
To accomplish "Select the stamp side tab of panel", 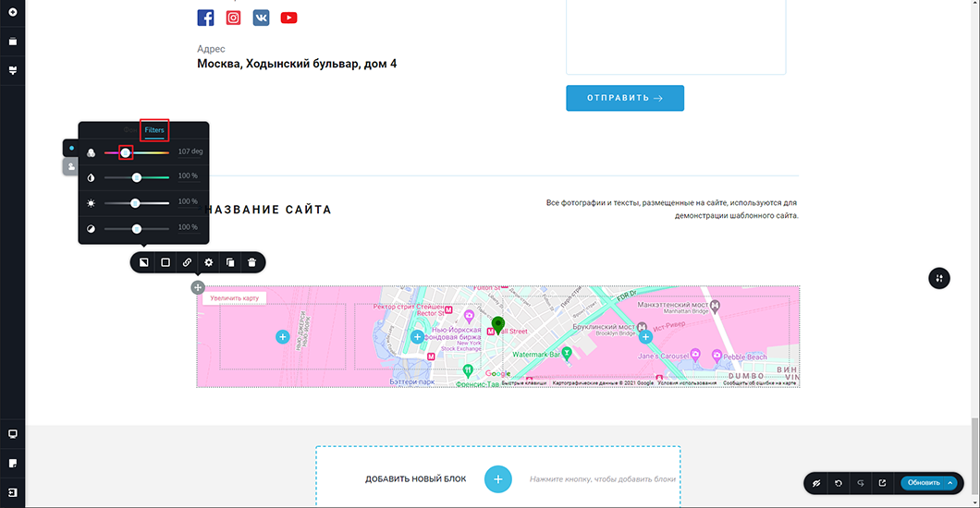I will pyautogui.click(x=71, y=166).
